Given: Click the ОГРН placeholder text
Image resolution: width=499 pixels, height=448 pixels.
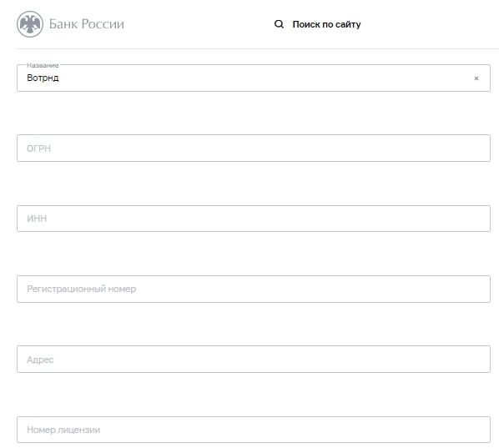Looking at the screenshot, I should coord(39,148).
